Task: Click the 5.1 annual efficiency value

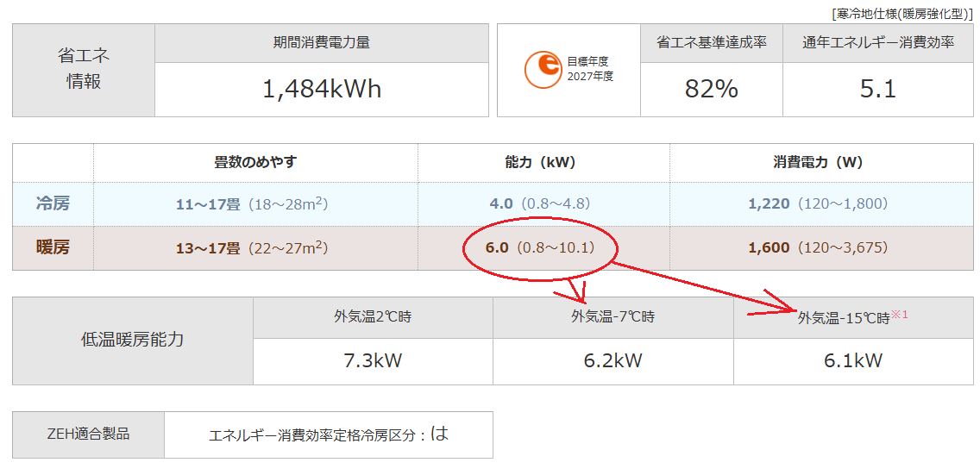Action: coord(878,90)
